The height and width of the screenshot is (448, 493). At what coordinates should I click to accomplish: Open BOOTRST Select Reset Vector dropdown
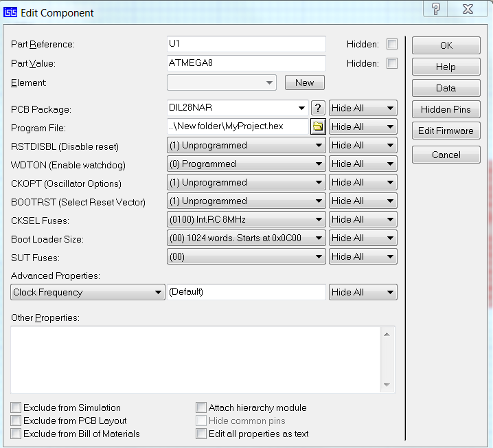pyautogui.click(x=246, y=201)
